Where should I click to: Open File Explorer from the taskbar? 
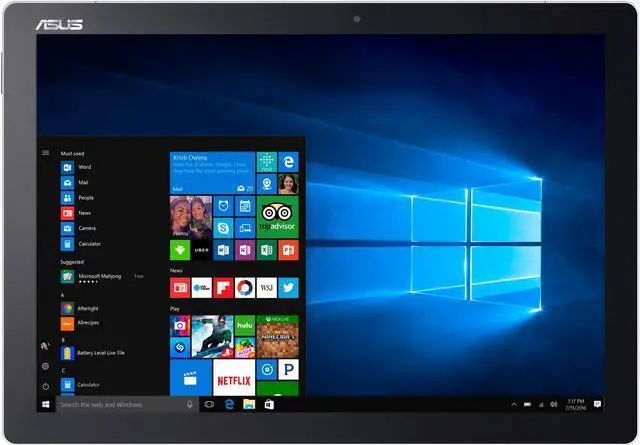tap(249, 404)
